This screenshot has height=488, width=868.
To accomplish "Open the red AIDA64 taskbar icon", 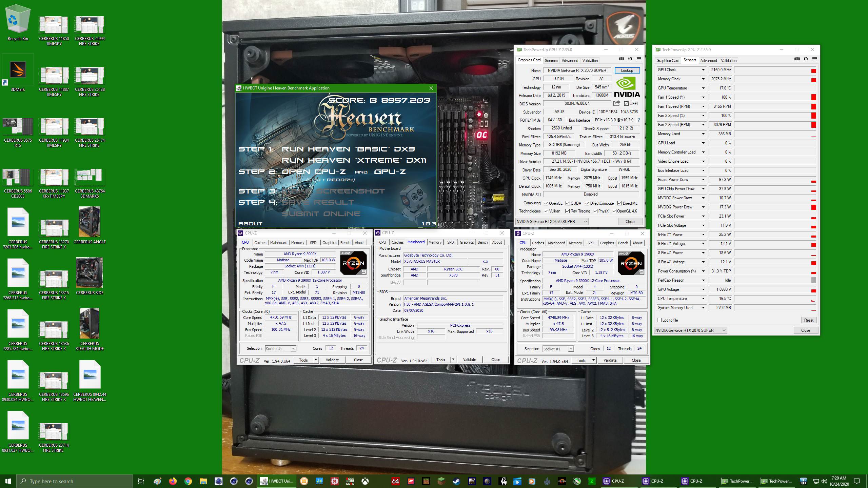I will 395,481.
